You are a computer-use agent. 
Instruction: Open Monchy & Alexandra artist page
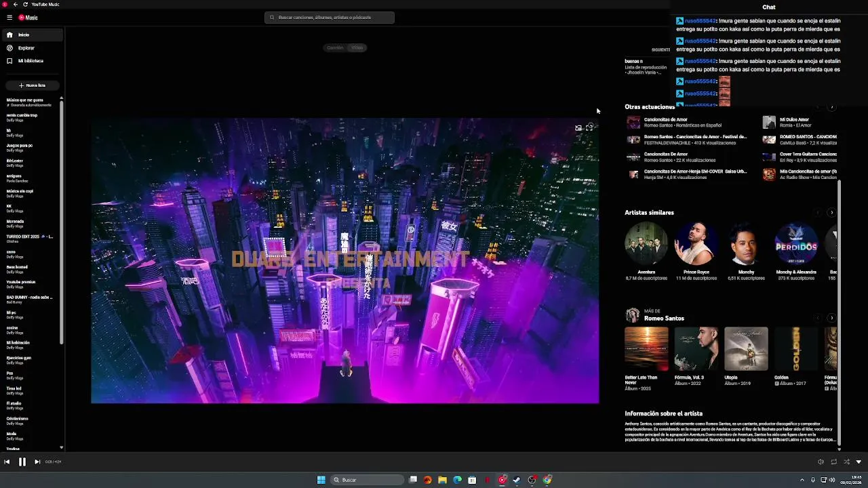(796, 251)
